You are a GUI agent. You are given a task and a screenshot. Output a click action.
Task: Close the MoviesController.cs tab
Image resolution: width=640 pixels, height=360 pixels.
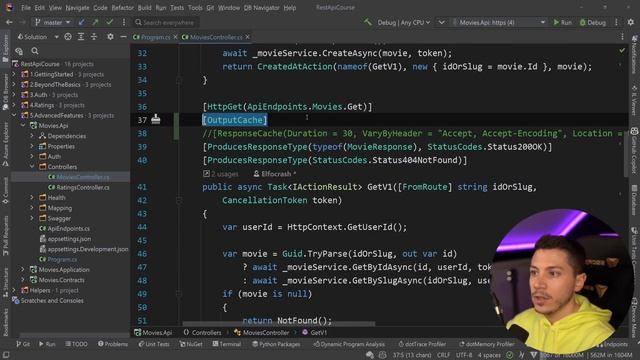(247, 37)
